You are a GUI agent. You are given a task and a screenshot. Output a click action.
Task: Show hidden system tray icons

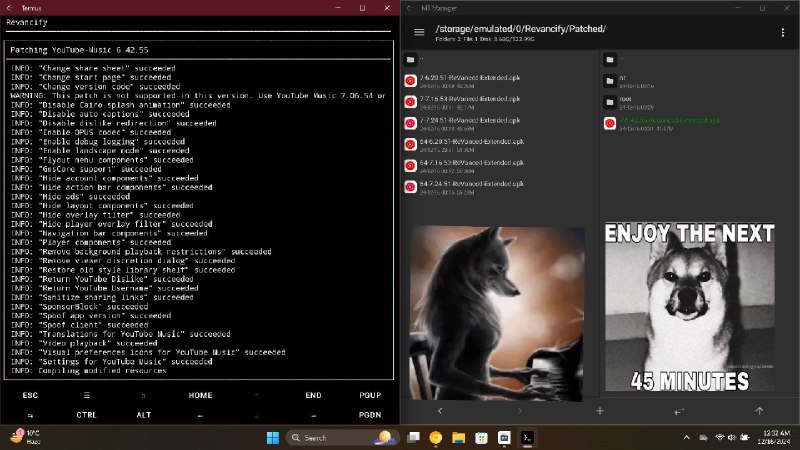[687, 438]
